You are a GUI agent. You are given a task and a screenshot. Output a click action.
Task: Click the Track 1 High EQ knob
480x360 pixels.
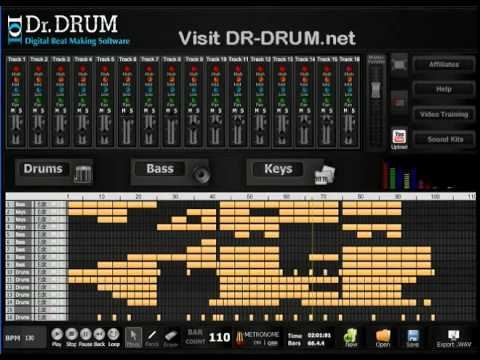[16, 69]
